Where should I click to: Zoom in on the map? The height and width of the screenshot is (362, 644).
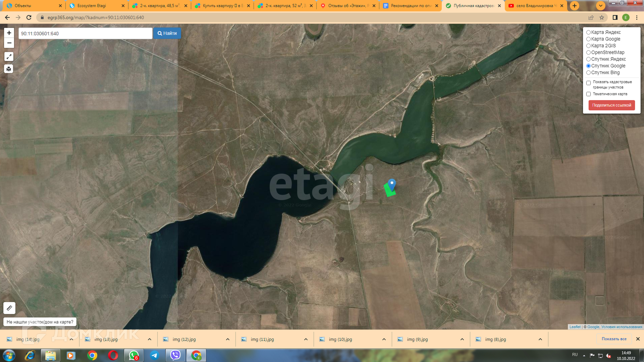(x=9, y=33)
